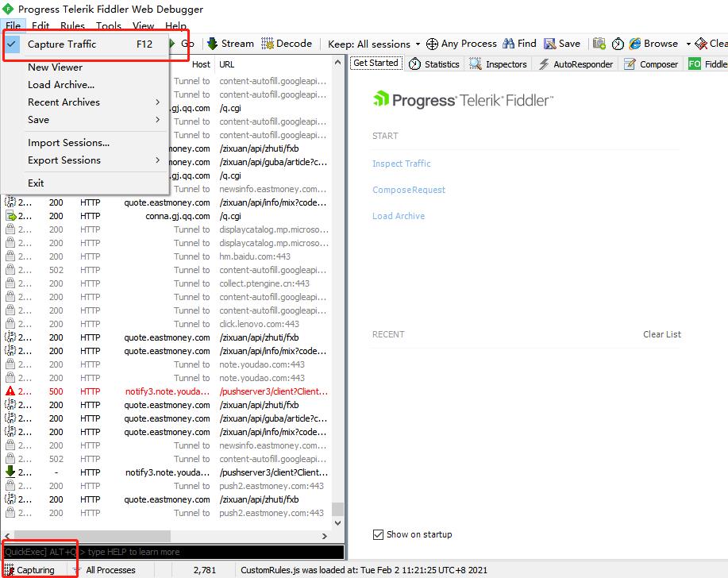Click the Any Process crosshair icon
Screen dimensions: 728x578
coord(432,44)
